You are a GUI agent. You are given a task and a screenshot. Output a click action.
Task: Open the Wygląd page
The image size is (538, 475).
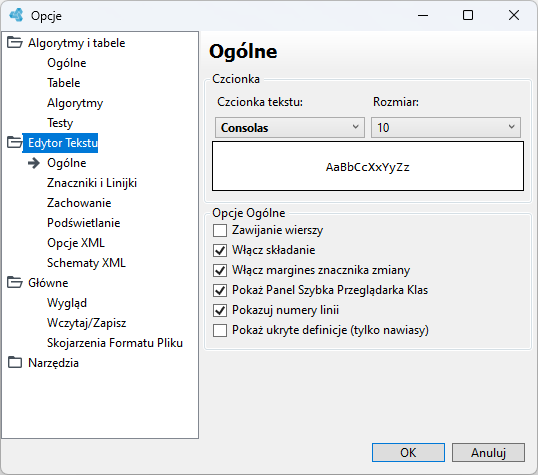[67, 303]
